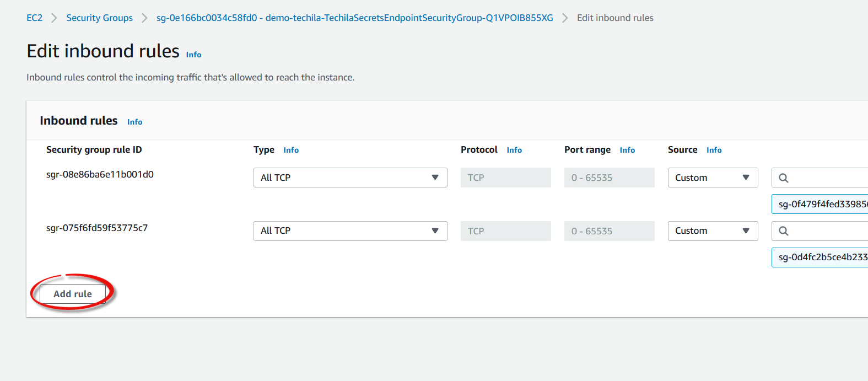Open Info for the Port range column
This screenshot has height=381, width=868.
[627, 150]
